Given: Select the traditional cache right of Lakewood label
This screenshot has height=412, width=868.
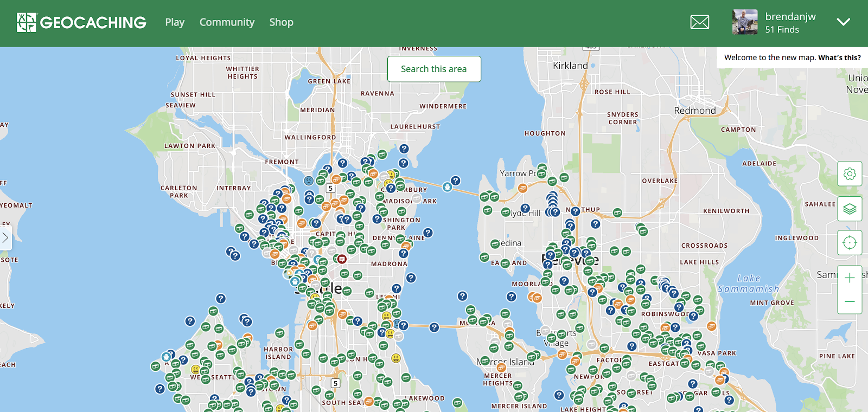Looking at the screenshot, I should pos(457,402).
